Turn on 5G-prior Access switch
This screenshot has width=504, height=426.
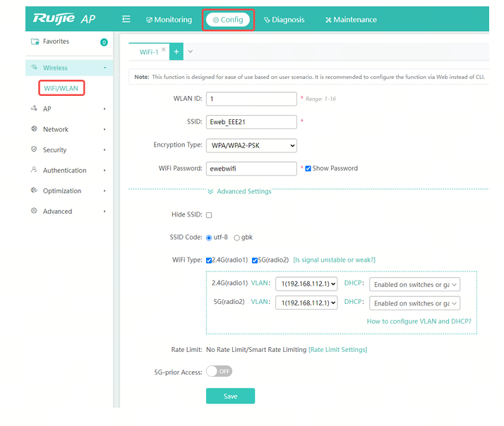point(219,371)
